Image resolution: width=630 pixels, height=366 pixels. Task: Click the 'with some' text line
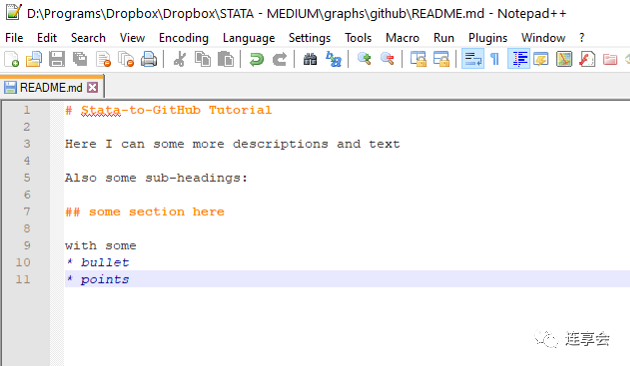click(x=100, y=245)
